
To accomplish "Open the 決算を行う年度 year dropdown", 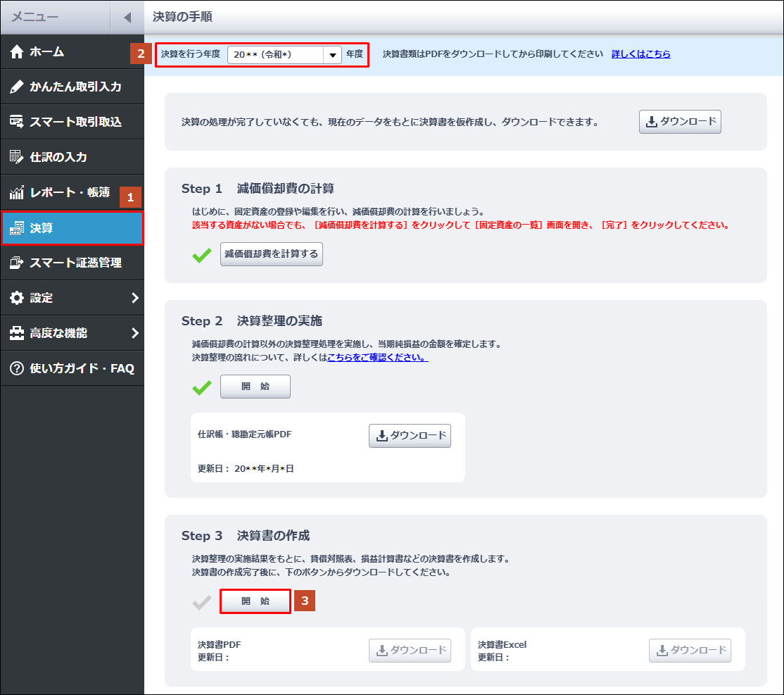I will pyautogui.click(x=332, y=55).
